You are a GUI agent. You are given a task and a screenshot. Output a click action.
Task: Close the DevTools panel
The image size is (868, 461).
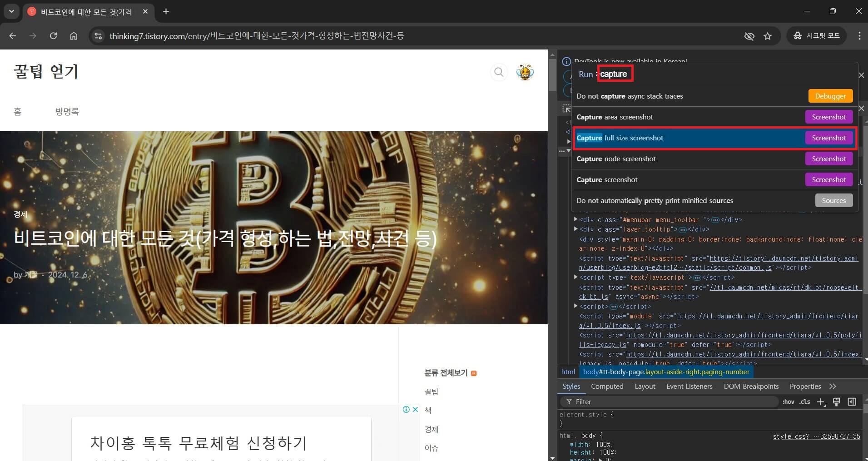pyautogui.click(x=862, y=108)
